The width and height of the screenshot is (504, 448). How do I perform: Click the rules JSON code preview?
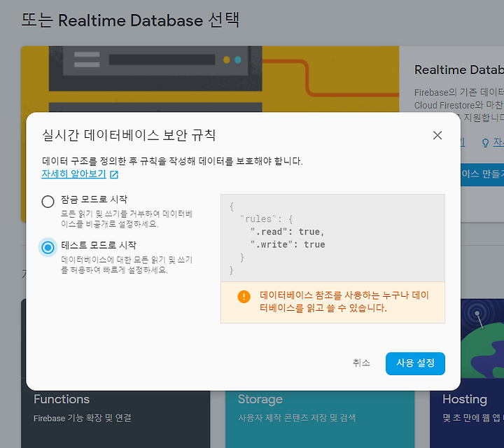(332, 238)
